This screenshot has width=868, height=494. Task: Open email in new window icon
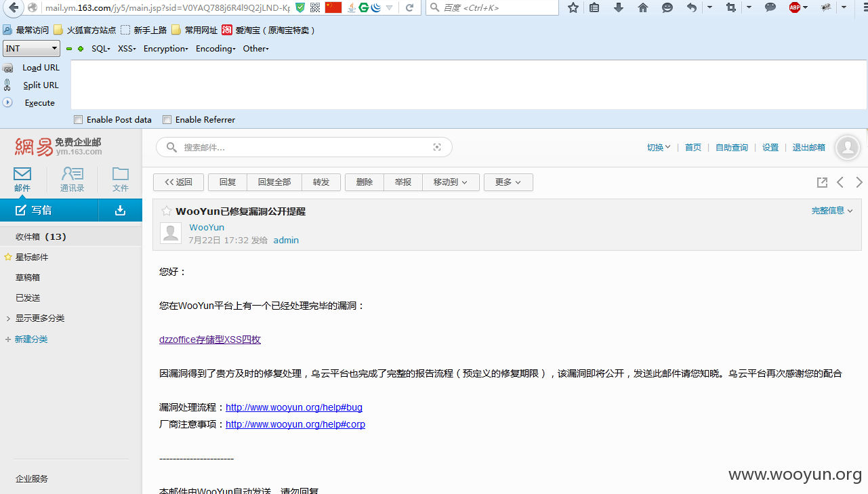coord(822,182)
